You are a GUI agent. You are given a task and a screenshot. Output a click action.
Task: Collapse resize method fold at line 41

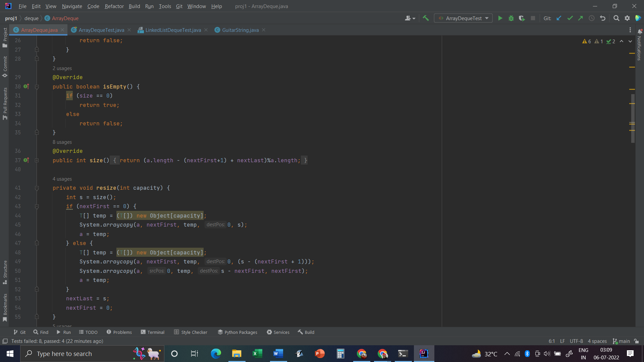click(37, 188)
